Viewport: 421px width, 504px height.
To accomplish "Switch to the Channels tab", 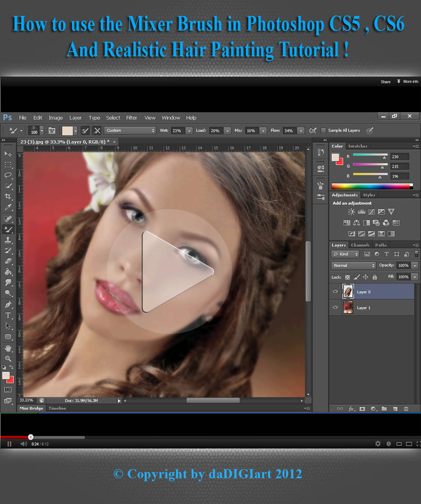I will 360,245.
